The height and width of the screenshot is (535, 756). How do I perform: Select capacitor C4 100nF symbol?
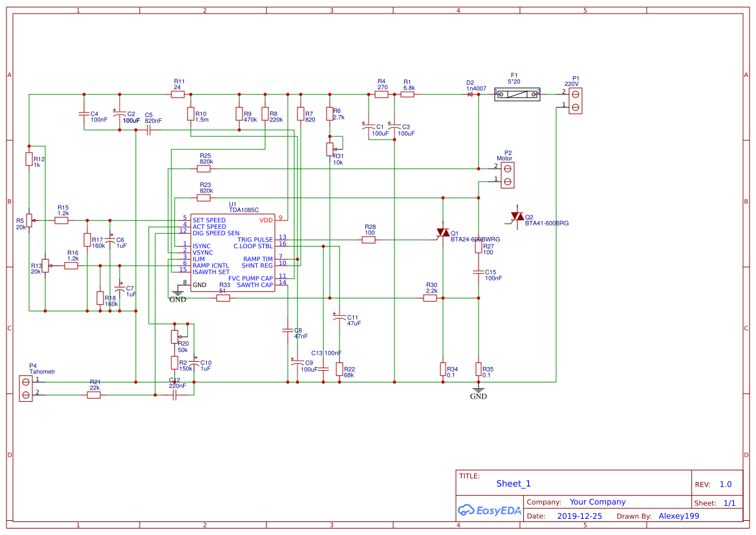point(84,114)
